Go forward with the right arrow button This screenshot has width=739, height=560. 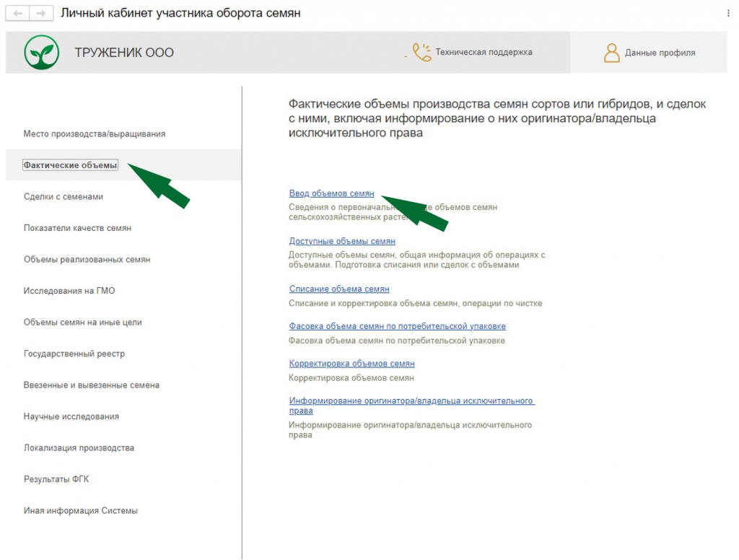coord(41,13)
